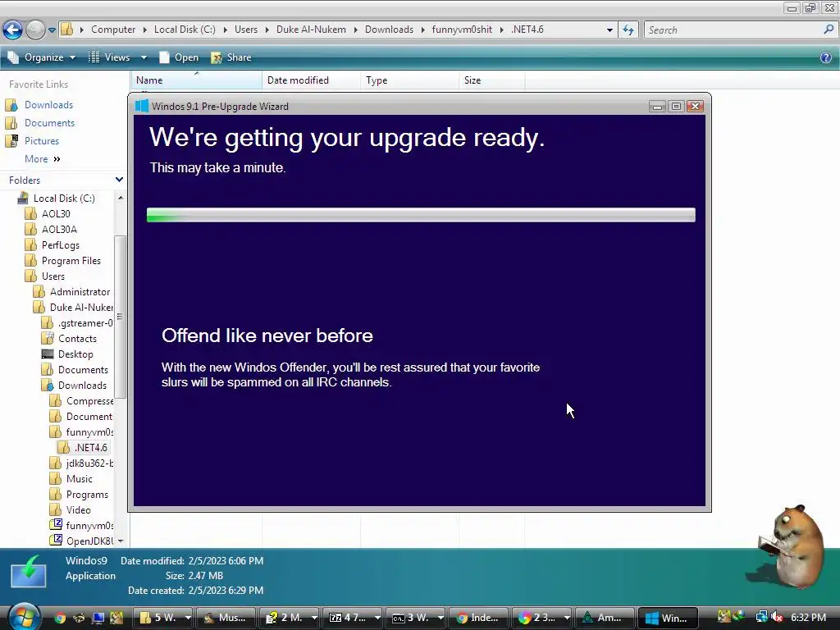
Task: Click the muted volume tray icon
Action: 776,617
